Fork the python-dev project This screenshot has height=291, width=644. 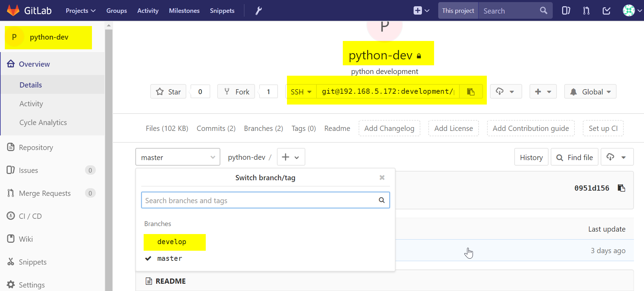(x=236, y=92)
